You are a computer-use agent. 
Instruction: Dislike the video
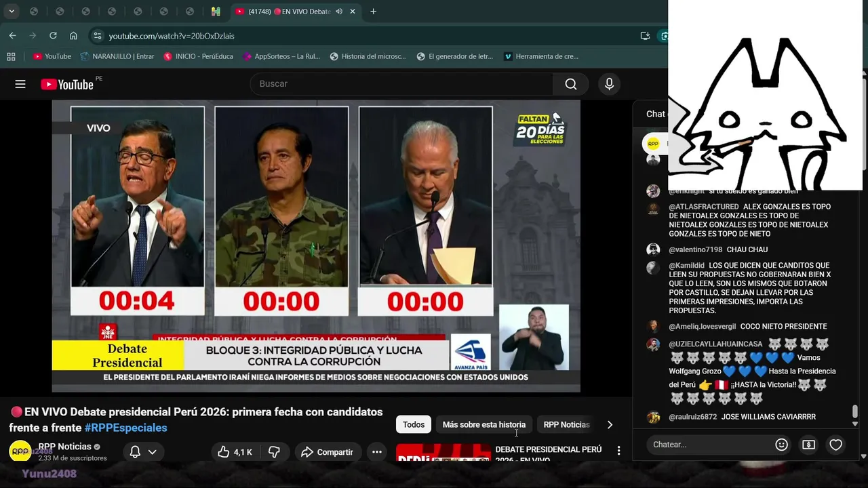coord(275,452)
